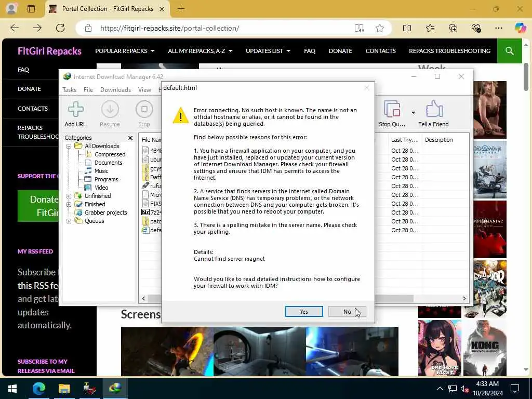The image size is (532, 399).
Task: Expand the Queues tree node
Action: coord(69,221)
